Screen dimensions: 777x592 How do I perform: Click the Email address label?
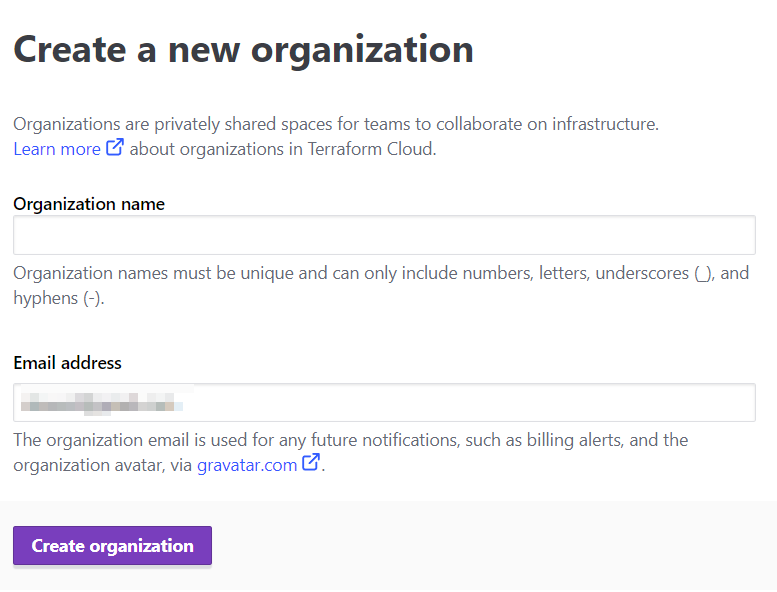(67, 363)
